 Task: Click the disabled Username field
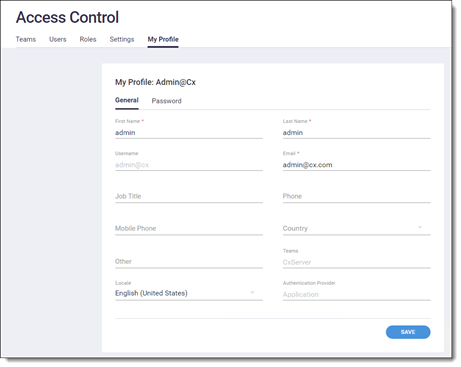tap(189, 165)
